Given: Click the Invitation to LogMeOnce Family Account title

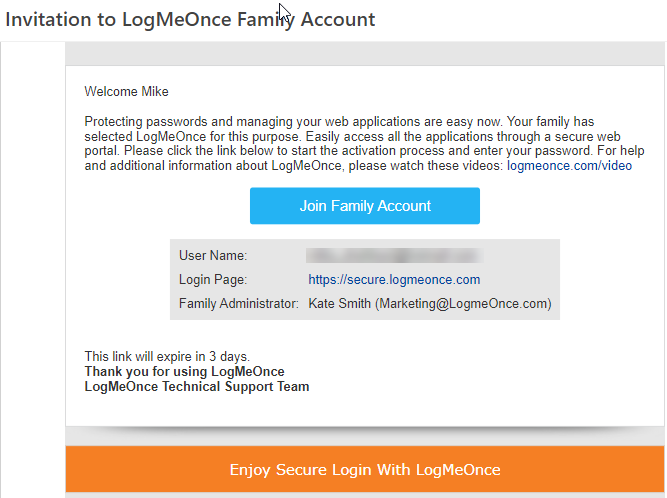Looking at the screenshot, I should 190,20.
